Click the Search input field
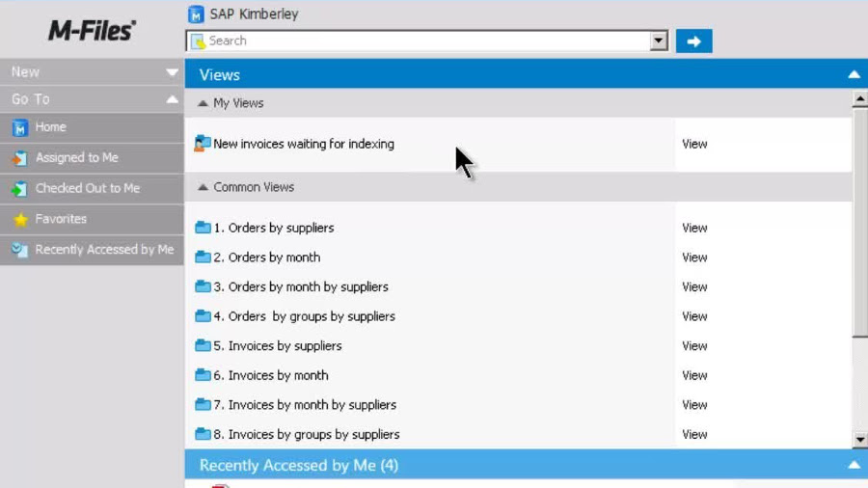Screen dimensions: 868x488 (426, 41)
